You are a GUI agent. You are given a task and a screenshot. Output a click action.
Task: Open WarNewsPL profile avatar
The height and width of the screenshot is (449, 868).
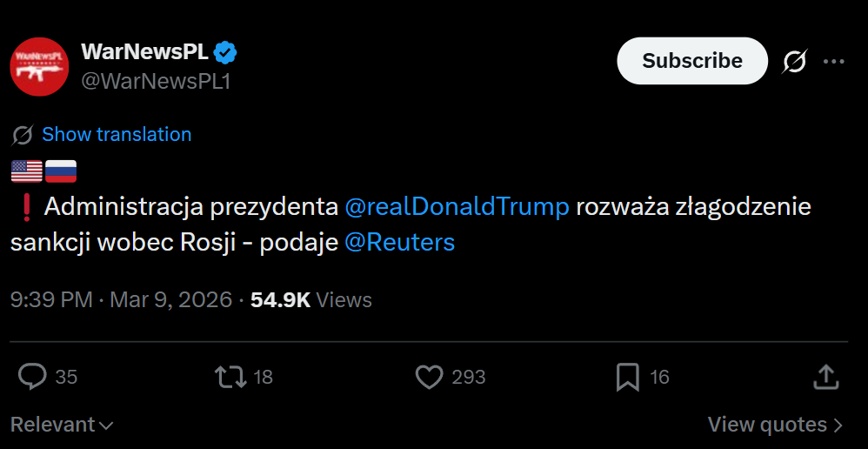tap(39, 66)
